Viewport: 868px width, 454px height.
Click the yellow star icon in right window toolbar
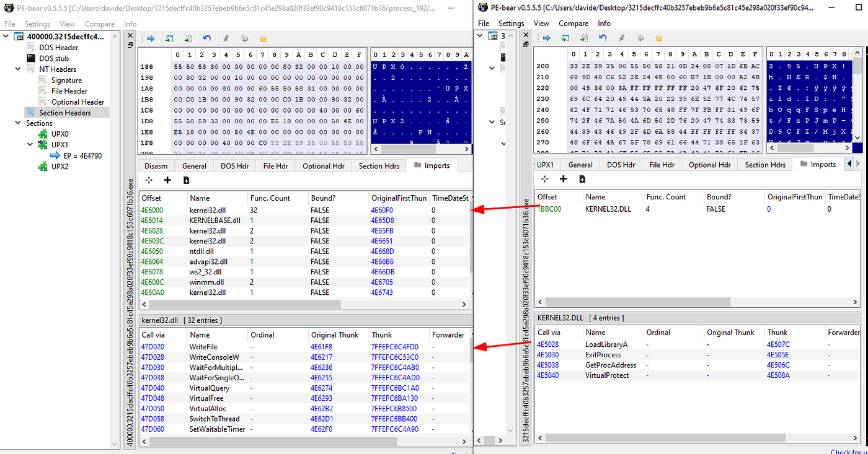click(658, 38)
